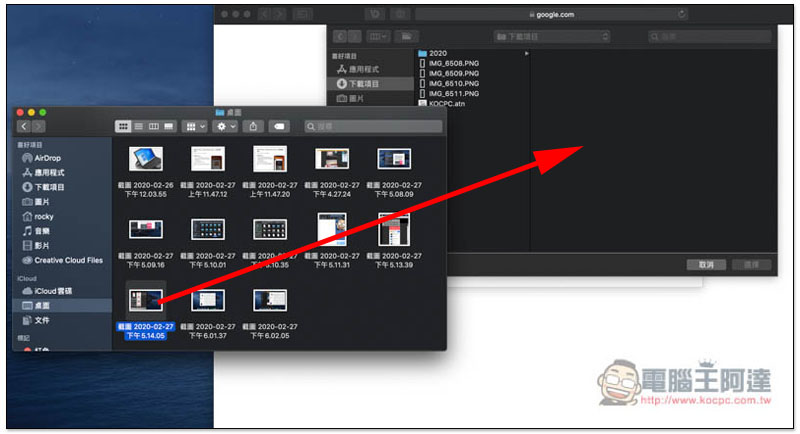800x434 pixels.
Task: Click file label 下午5.14.05
Action: tap(146, 336)
